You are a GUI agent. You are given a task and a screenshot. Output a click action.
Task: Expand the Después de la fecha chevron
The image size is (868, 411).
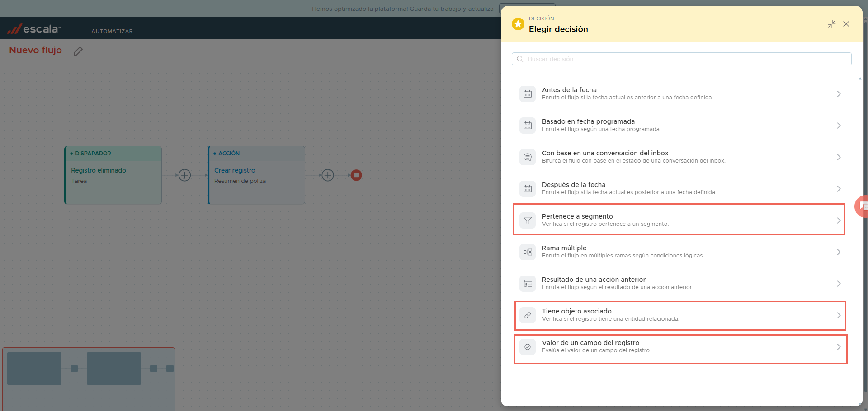(839, 189)
